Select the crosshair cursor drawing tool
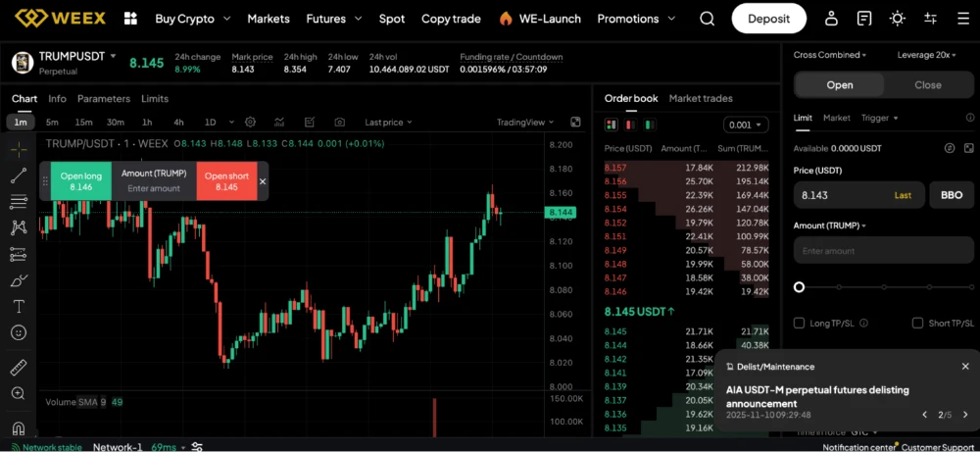The image size is (980, 452). tap(18, 150)
